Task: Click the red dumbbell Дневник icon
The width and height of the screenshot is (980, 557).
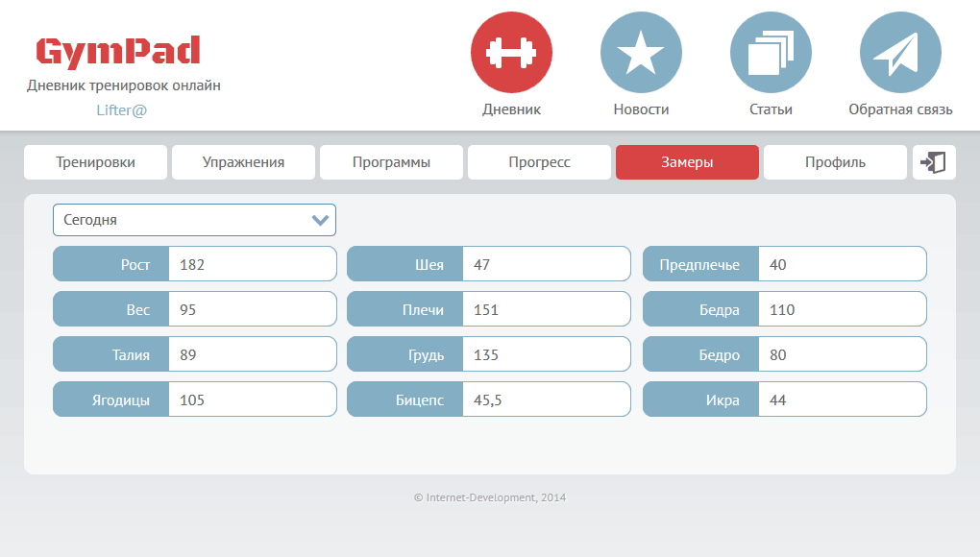Action: coord(511,52)
